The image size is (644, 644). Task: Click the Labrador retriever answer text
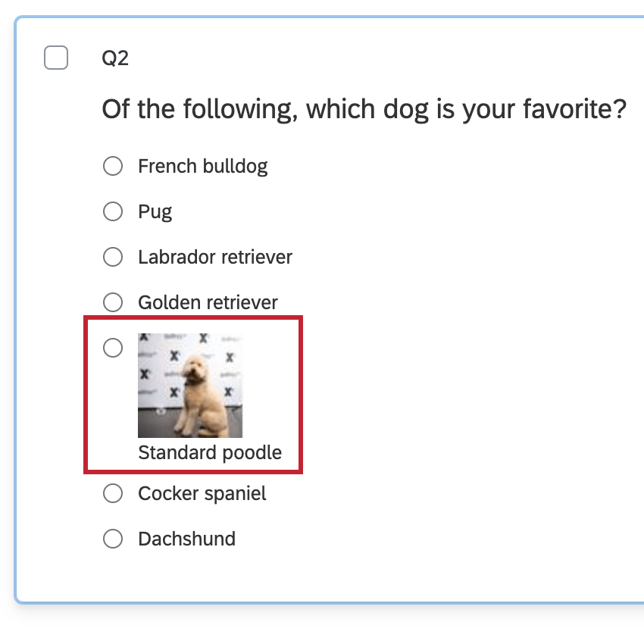point(214,257)
